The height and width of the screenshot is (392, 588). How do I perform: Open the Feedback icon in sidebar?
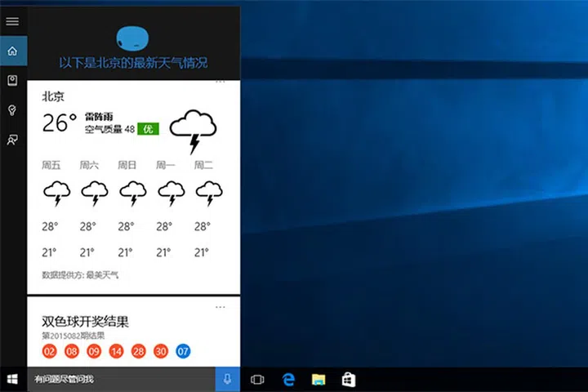pos(12,140)
